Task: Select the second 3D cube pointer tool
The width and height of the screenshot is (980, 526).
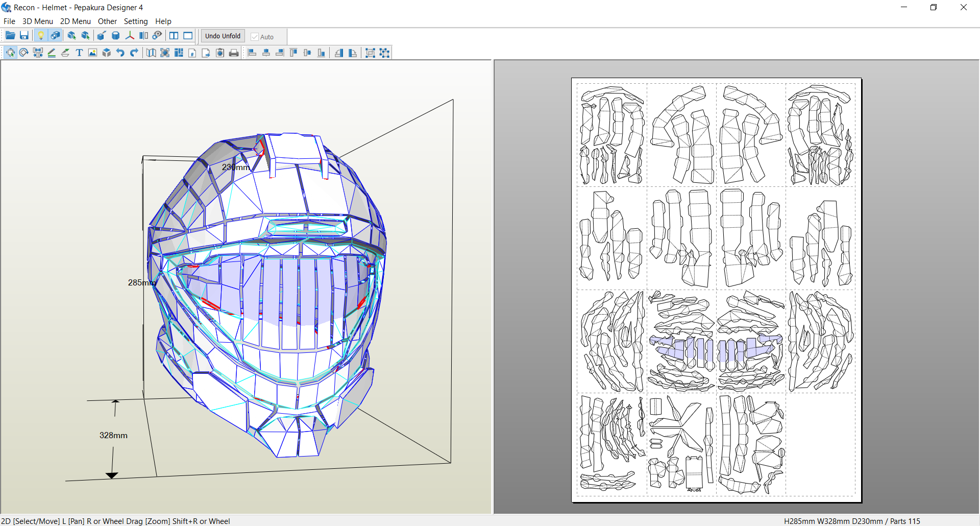Action: (x=85, y=36)
